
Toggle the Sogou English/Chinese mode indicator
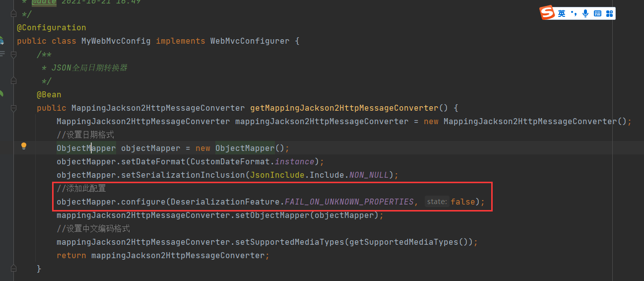pyautogui.click(x=561, y=13)
